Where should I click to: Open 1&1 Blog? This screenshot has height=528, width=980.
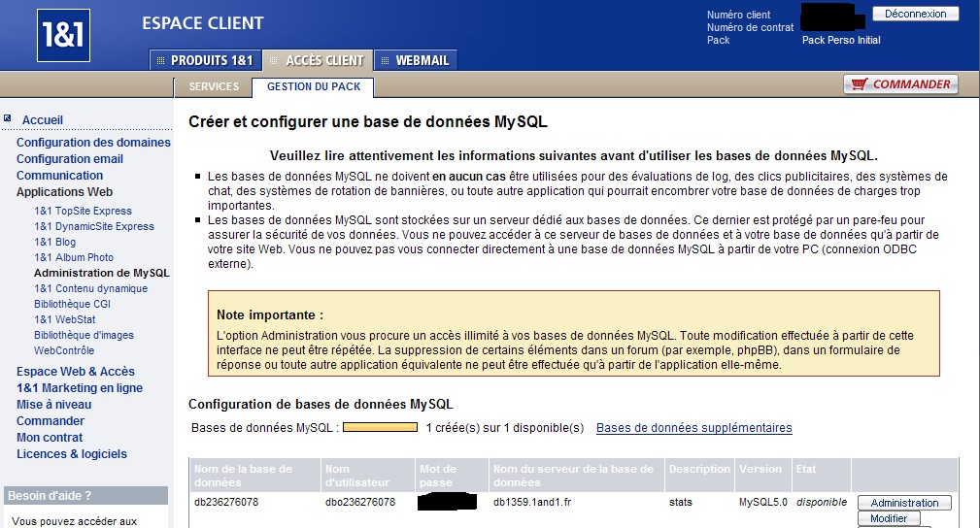(x=55, y=242)
